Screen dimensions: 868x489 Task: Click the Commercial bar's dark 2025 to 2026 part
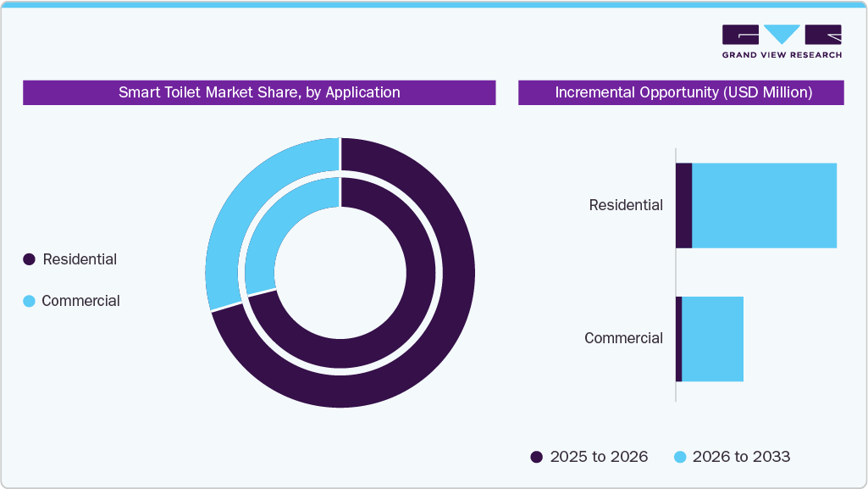pos(679,339)
